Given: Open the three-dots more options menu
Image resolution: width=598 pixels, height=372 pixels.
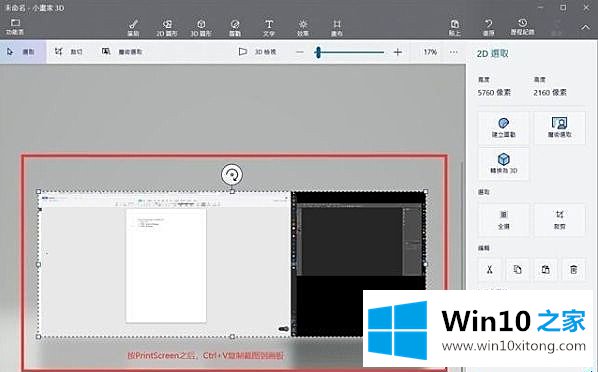Looking at the screenshot, I should click(x=453, y=52).
